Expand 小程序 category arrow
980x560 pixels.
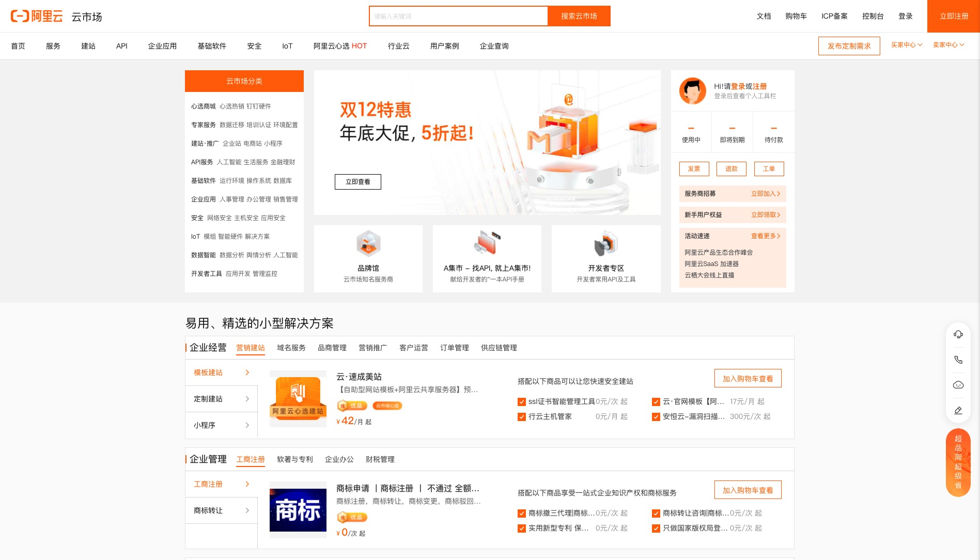247,425
